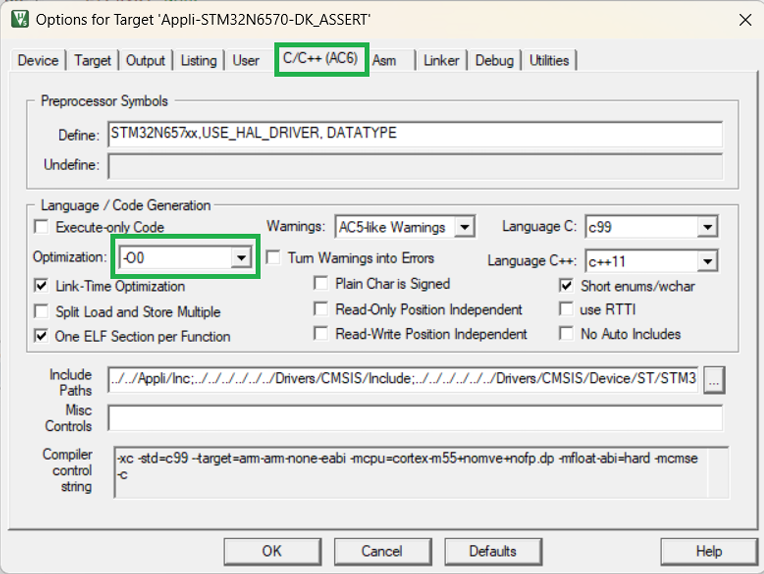Image resolution: width=764 pixels, height=574 pixels.
Task: Enable Read-Only Position Independent
Action: click(321, 308)
